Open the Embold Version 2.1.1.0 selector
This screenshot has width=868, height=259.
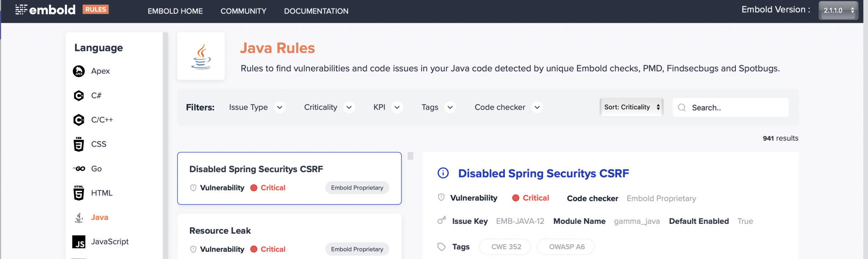(x=837, y=11)
